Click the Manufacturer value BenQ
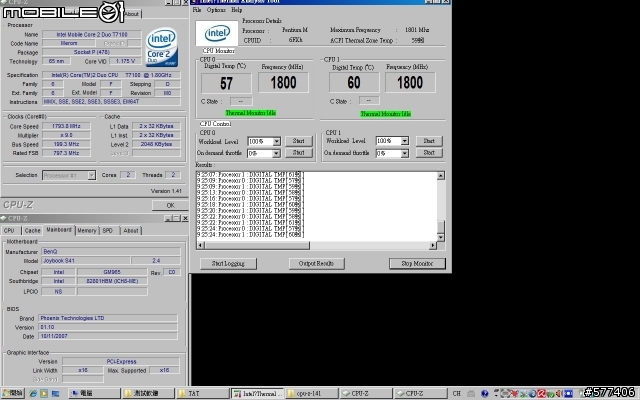This screenshot has height=400, width=640. 111,251
